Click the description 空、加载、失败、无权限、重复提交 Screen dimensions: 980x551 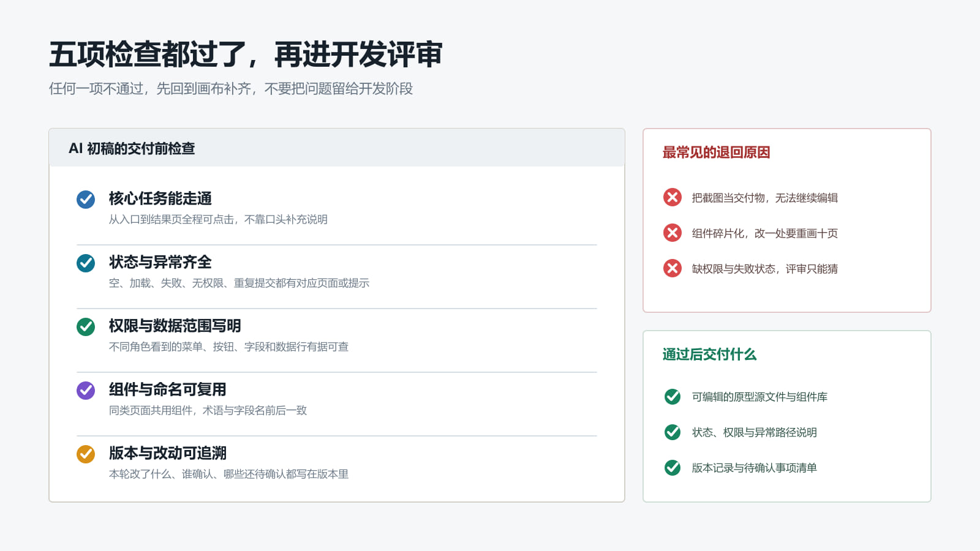click(239, 283)
